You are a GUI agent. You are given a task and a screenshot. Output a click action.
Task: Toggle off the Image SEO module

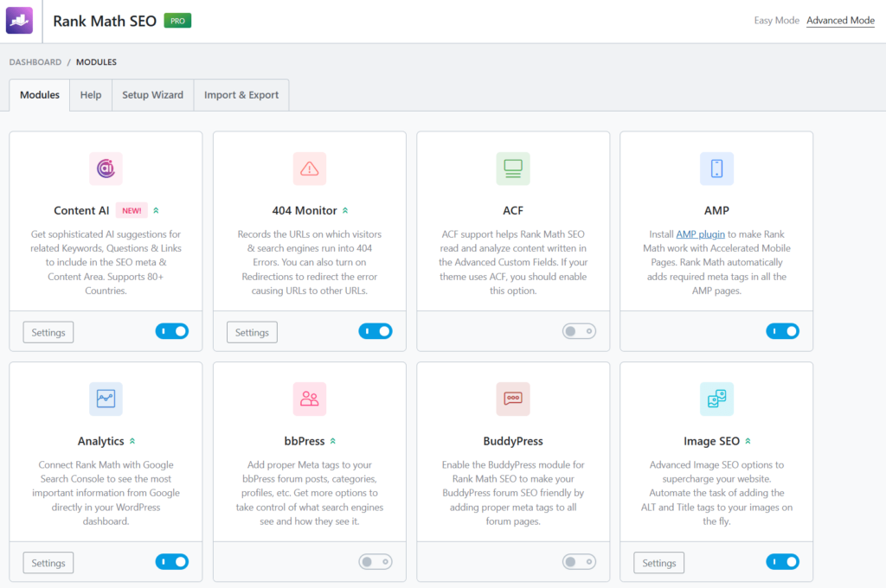782,561
